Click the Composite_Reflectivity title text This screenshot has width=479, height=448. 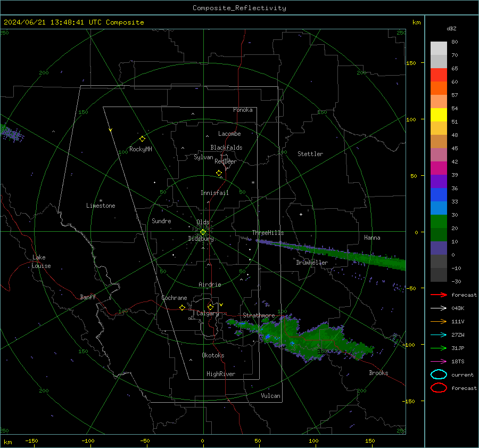[x=239, y=8]
